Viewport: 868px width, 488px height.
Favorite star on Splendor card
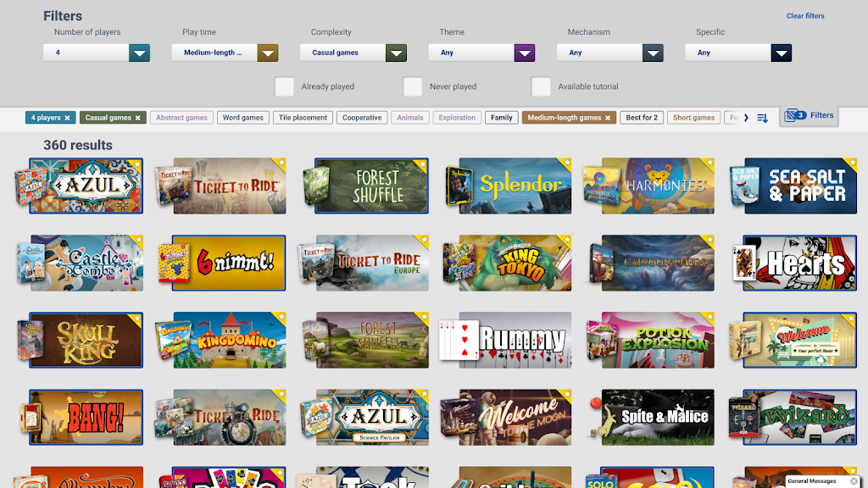pos(566,163)
